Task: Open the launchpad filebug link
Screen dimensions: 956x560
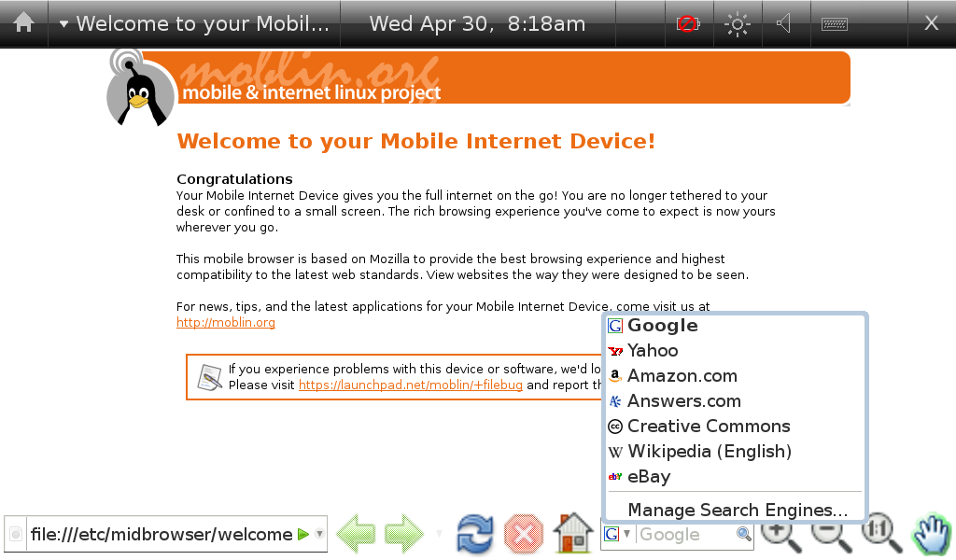Action: (411, 385)
